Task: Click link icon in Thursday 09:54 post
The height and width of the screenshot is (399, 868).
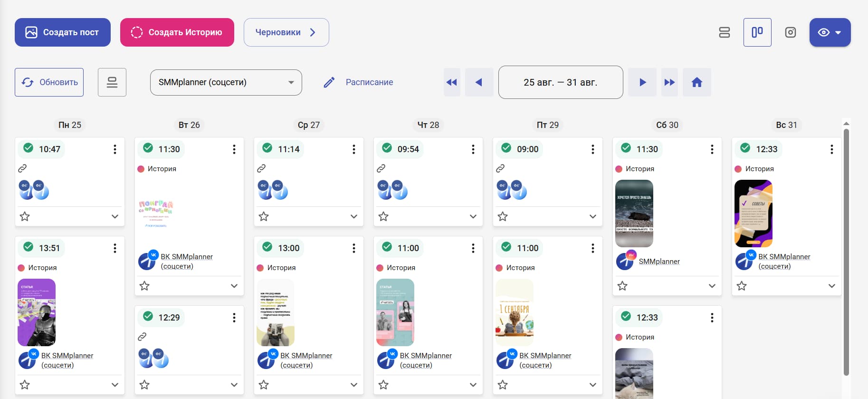Action: (x=381, y=168)
